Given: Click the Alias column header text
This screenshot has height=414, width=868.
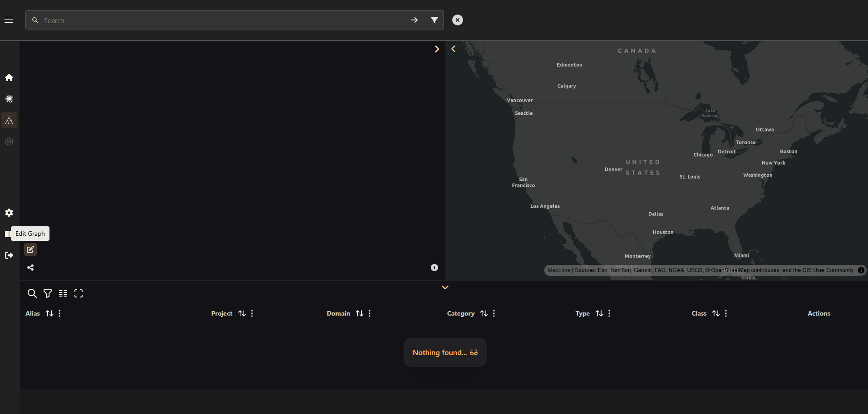Looking at the screenshot, I should [x=33, y=313].
